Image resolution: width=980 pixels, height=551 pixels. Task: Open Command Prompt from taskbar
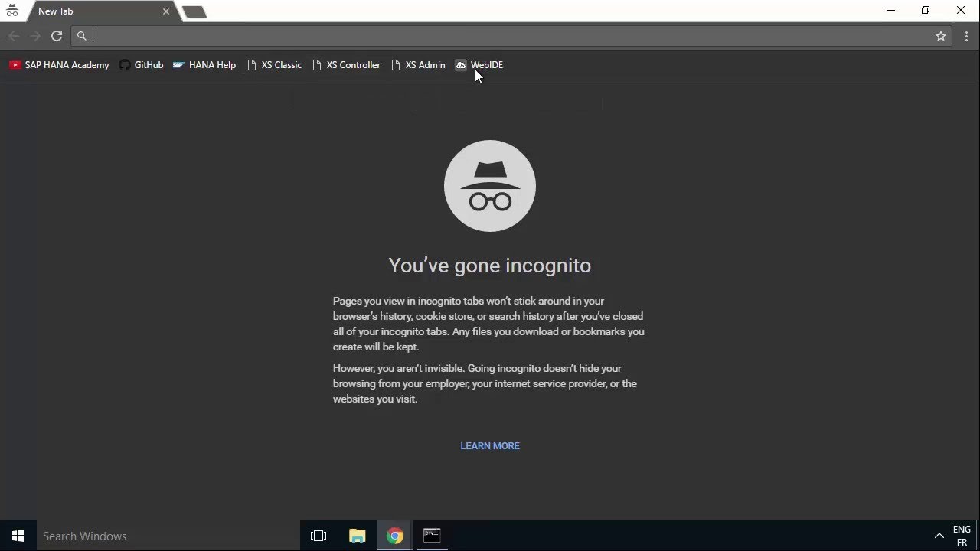tap(432, 536)
